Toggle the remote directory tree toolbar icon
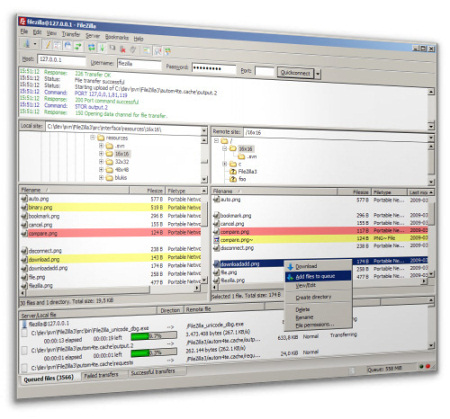The image size is (450, 419). coord(68,46)
